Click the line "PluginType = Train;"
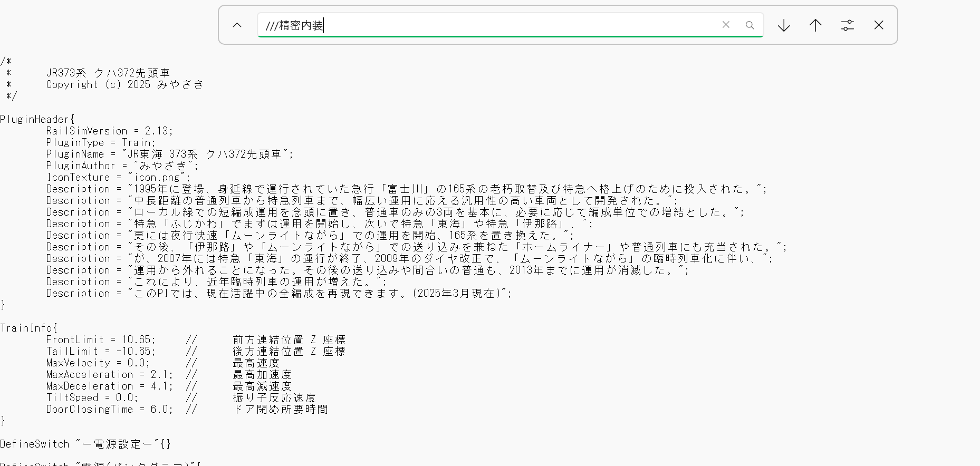 (101, 142)
